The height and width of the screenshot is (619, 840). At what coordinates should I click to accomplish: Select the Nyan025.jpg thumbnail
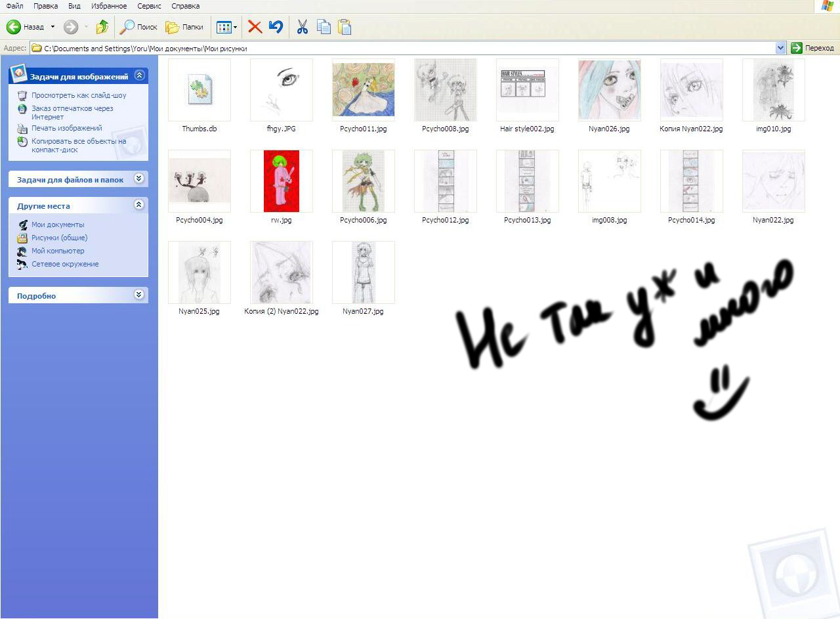pos(199,272)
